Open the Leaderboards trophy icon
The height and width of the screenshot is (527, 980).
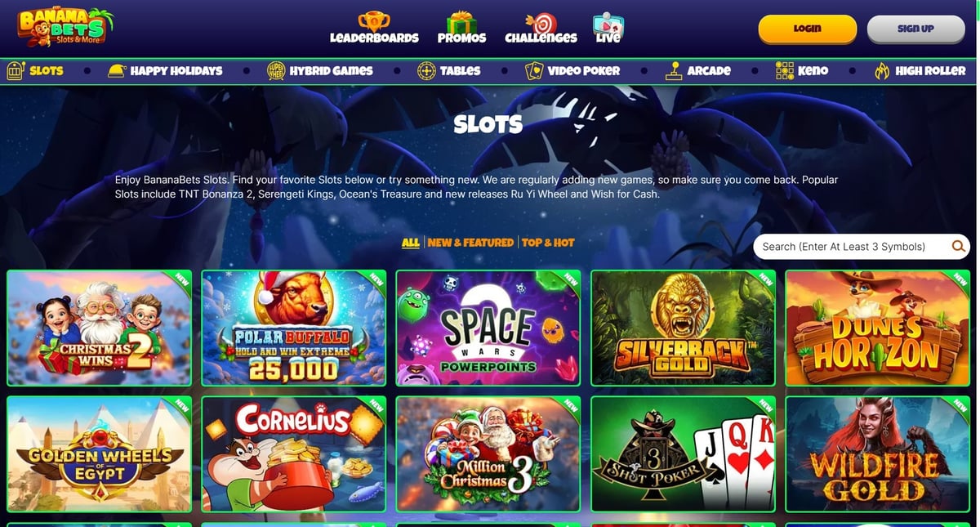tap(374, 21)
